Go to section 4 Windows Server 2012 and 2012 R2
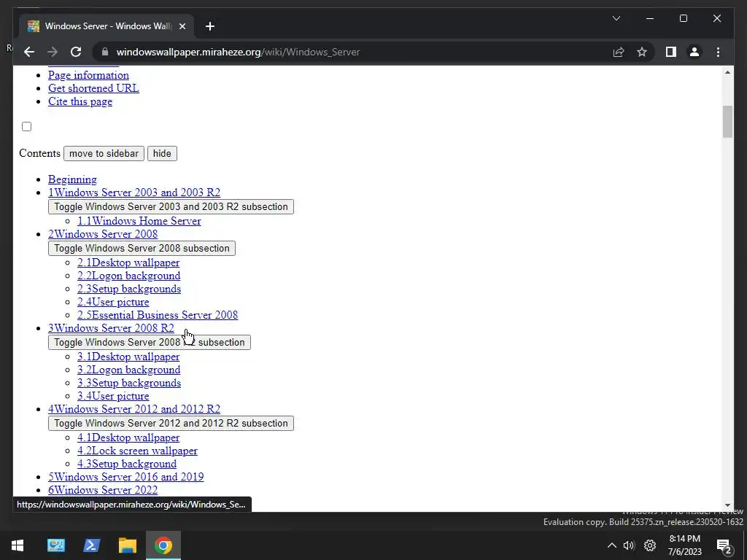 [x=134, y=409]
